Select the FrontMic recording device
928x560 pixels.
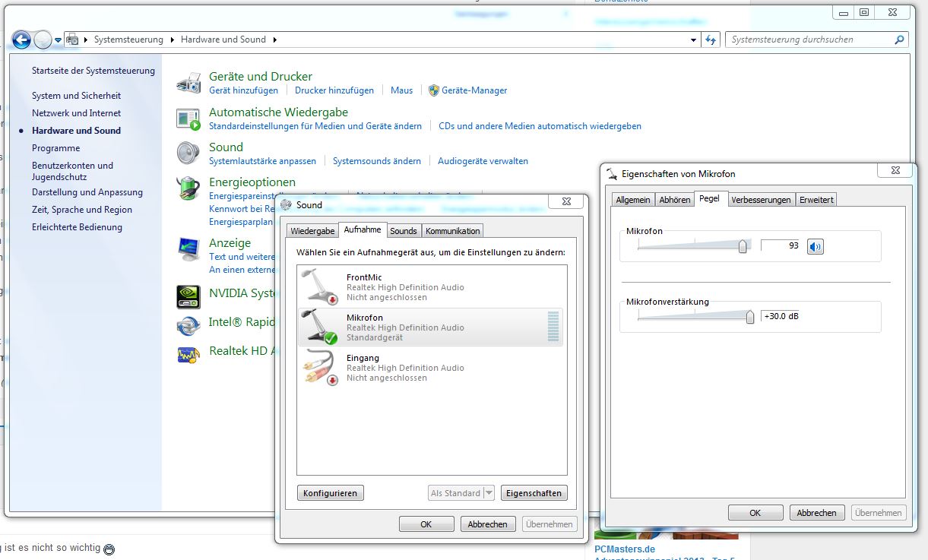431,286
